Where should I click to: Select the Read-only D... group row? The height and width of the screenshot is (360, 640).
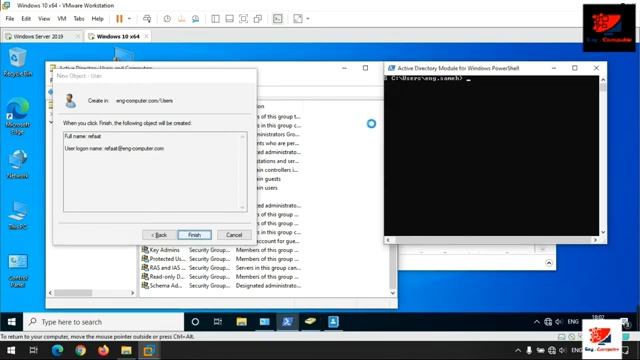click(x=221, y=277)
